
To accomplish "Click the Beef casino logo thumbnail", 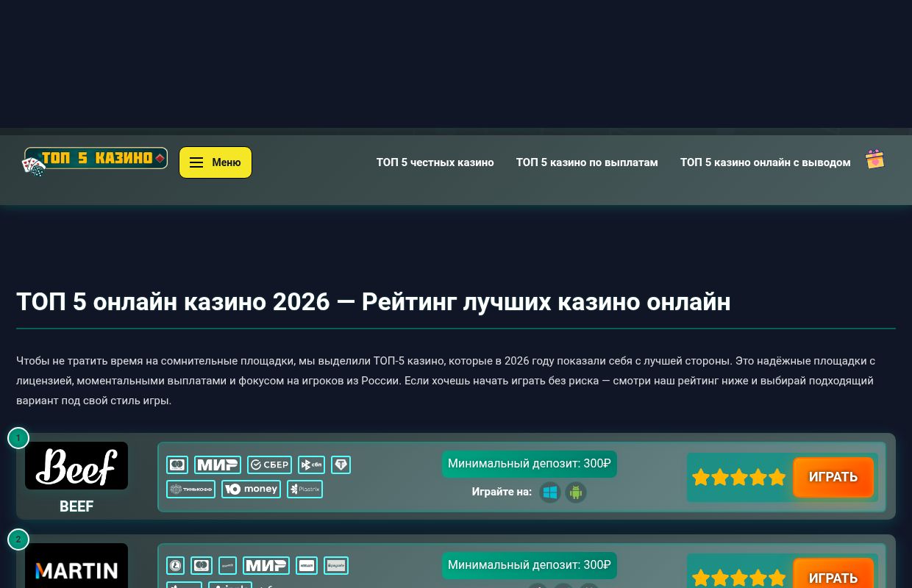I will point(76,465).
